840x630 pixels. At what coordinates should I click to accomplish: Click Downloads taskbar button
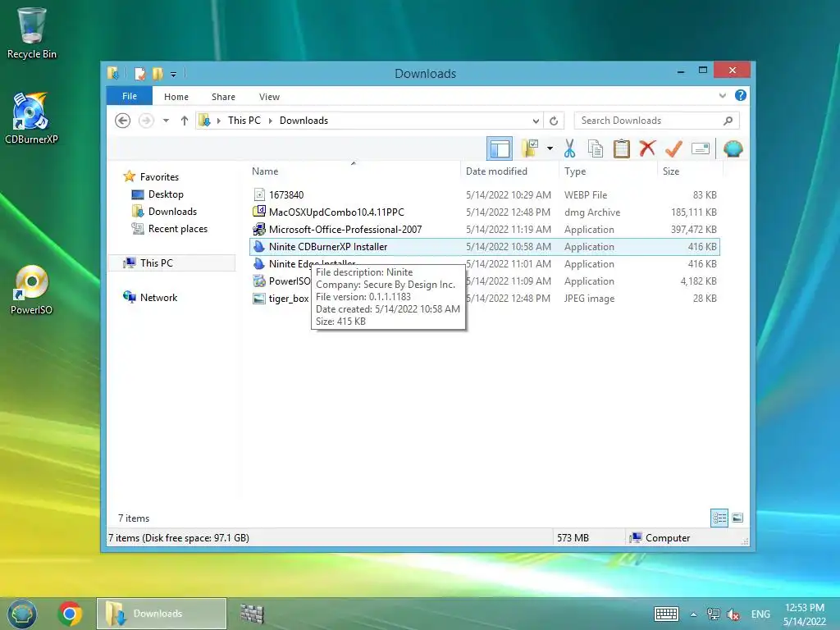[162, 614]
